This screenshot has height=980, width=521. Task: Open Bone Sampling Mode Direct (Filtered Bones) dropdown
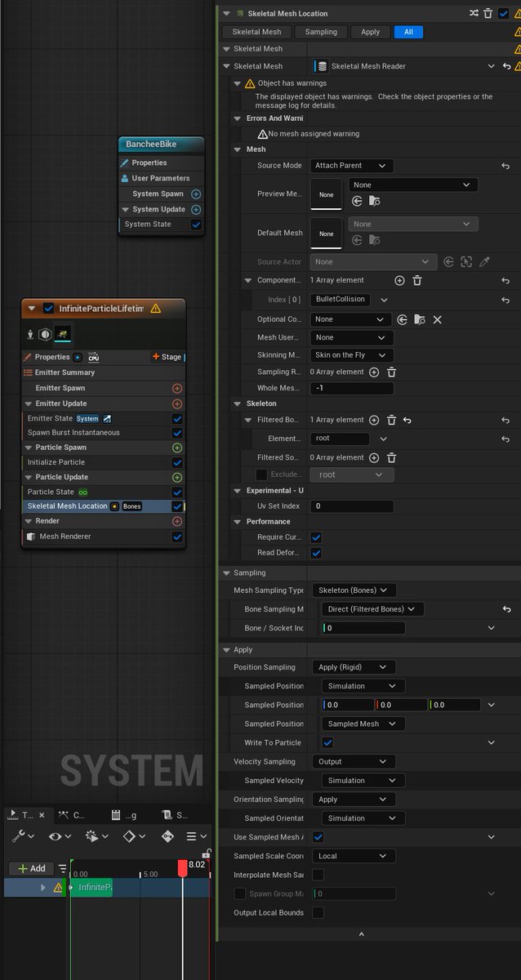point(372,608)
